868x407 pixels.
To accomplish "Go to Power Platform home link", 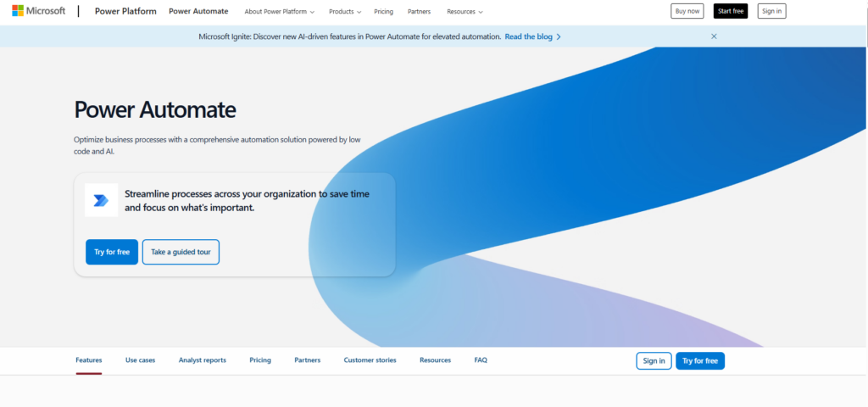I will [x=125, y=11].
